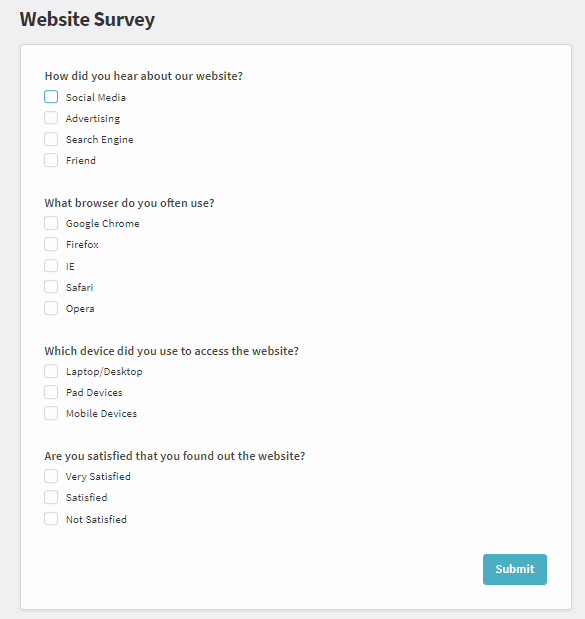This screenshot has width=585, height=619.
Task: Enable the Opera option
Action: (x=51, y=308)
